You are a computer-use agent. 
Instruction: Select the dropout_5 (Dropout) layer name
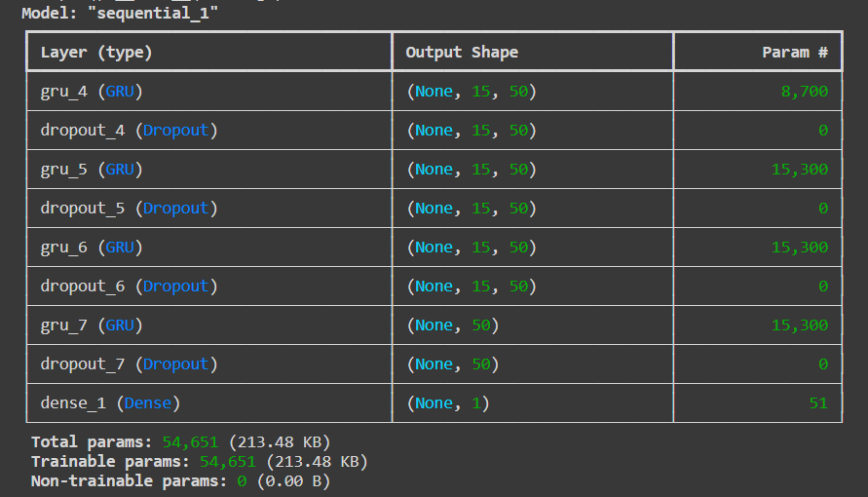click(129, 209)
